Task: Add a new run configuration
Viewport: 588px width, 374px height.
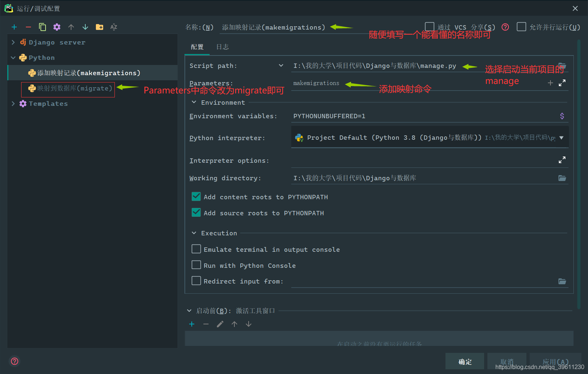Action: [x=14, y=27]
